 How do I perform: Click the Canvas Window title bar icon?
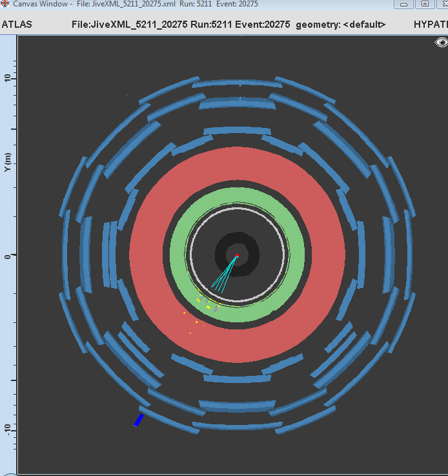5,4
